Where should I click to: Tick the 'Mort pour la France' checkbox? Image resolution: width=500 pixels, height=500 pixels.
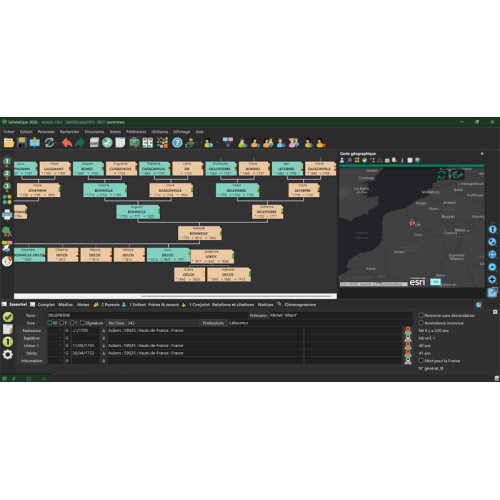(x=421, y=360)
